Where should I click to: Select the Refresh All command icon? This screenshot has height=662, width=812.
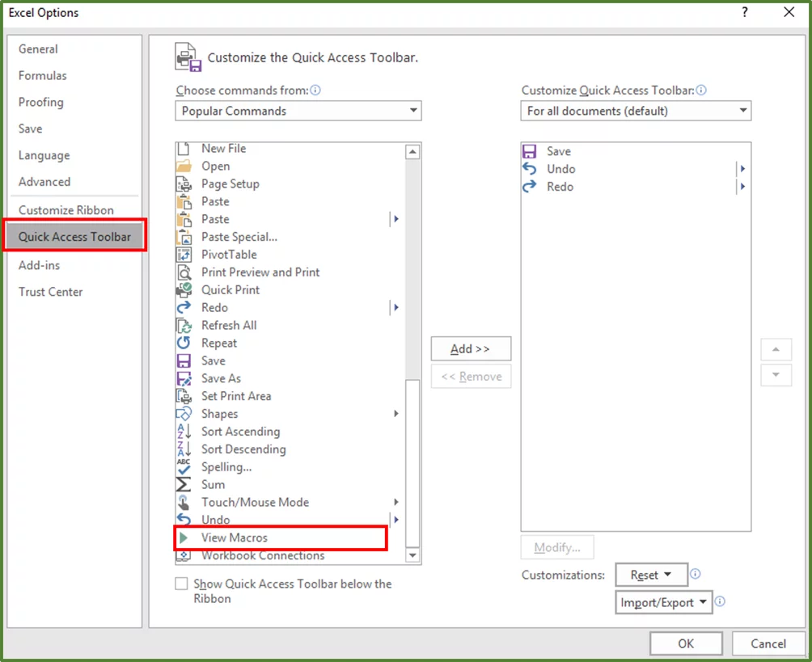pos(184,325)
